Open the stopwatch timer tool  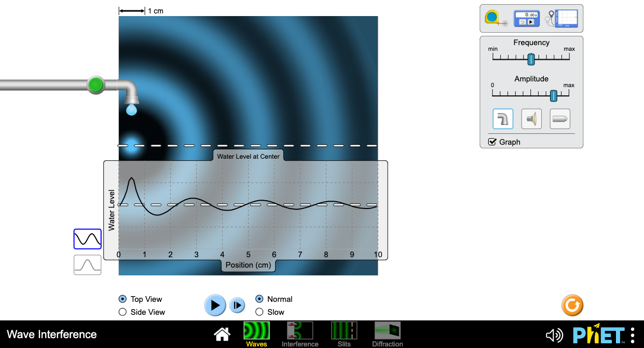coord(526,18)
